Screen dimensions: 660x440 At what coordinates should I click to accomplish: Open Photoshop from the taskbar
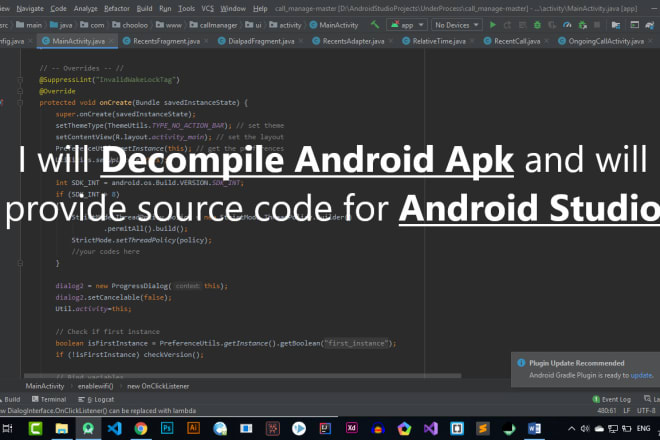[167, 429]
